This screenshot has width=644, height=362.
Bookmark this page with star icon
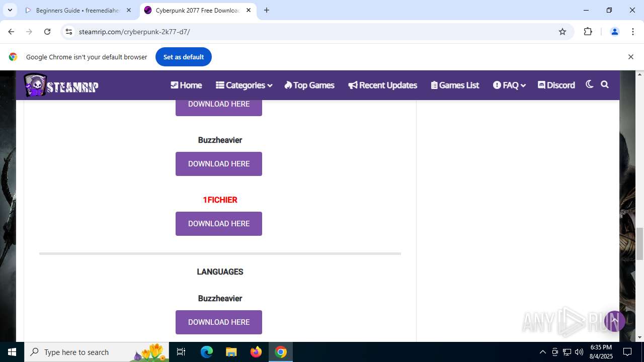(x=562, y=32)
